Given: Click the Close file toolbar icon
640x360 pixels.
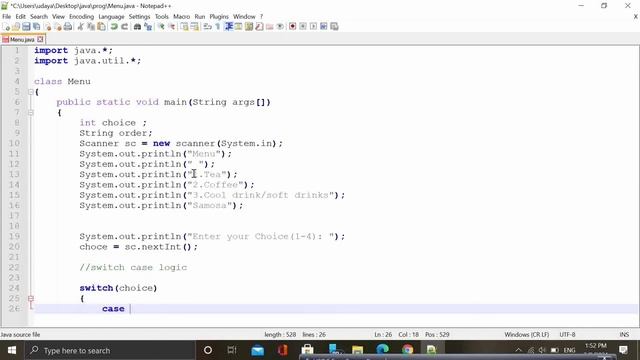Looking at the screenshot, I should 48,27.
